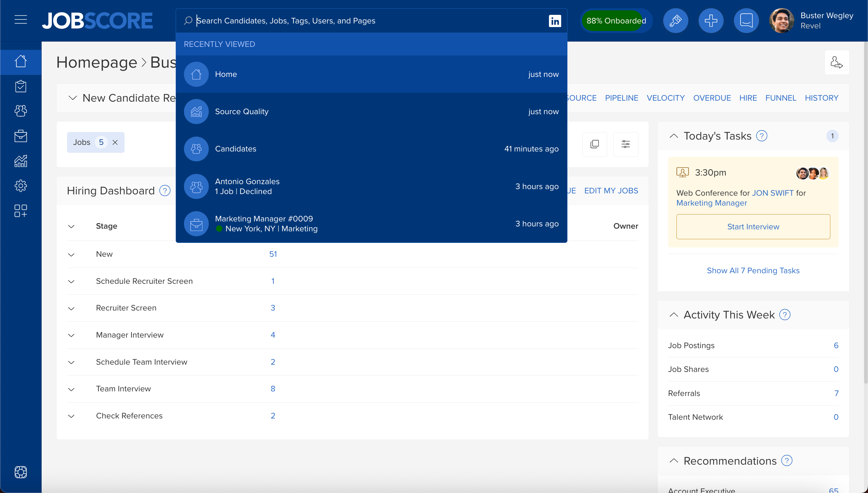The height and width of the screenshot is (493, 868).
Task: Click the help lifebuoy icon in sidebar
Action: [x=21, y=472]
